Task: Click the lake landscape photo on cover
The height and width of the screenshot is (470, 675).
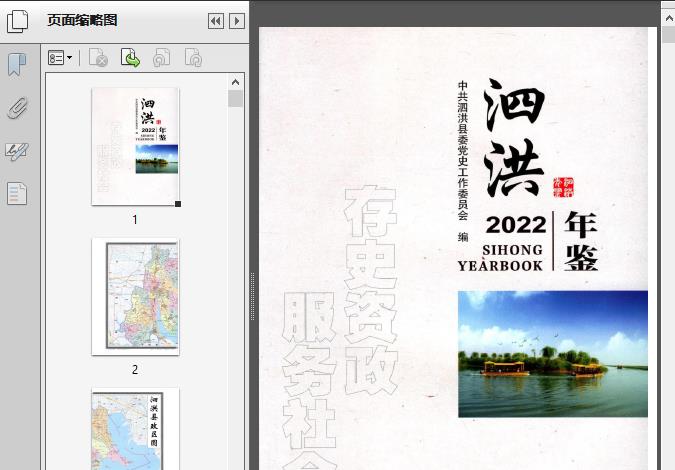Action: click(x=553, y=354)
